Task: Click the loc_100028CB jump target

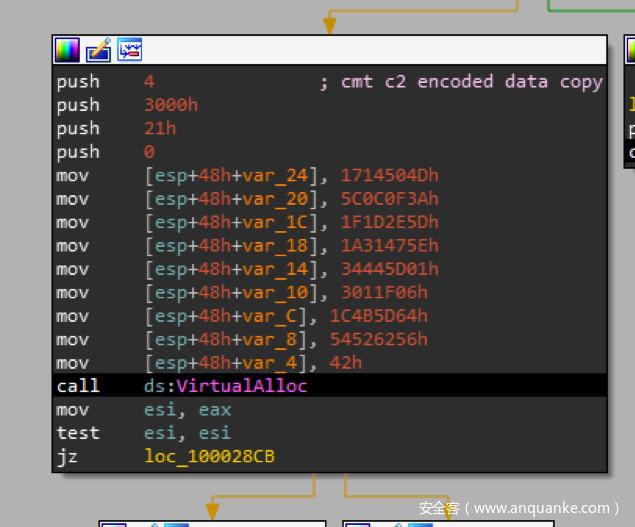Action: (x=209, y=456)
